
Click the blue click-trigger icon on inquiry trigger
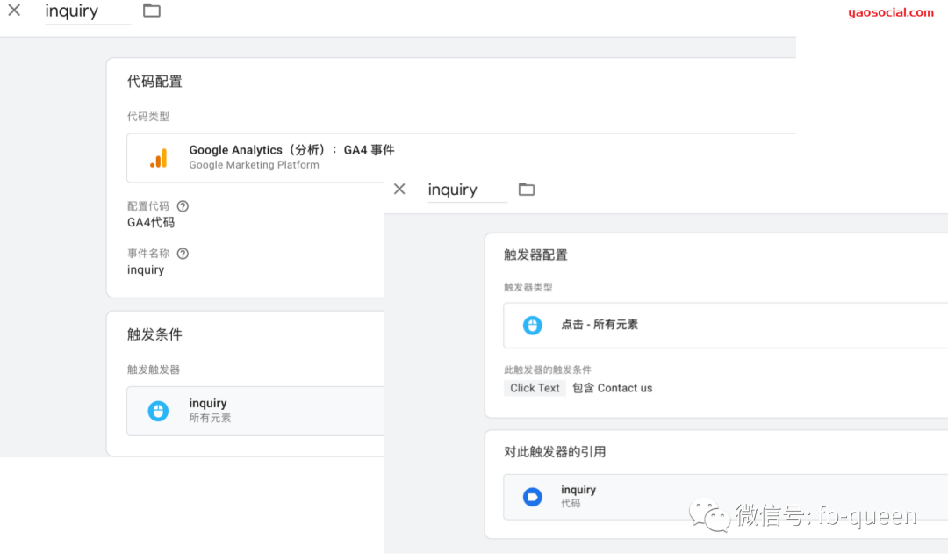click(158, 411)
